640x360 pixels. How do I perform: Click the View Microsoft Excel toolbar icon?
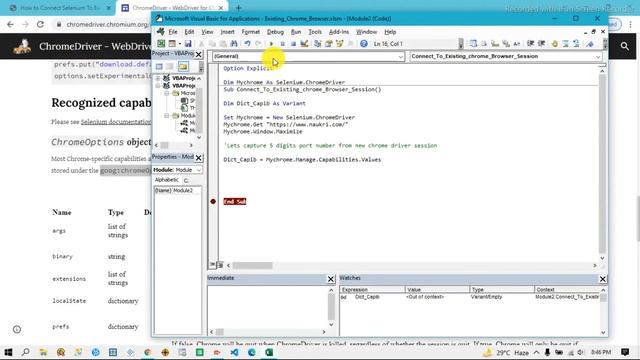[x=161, y=44]
